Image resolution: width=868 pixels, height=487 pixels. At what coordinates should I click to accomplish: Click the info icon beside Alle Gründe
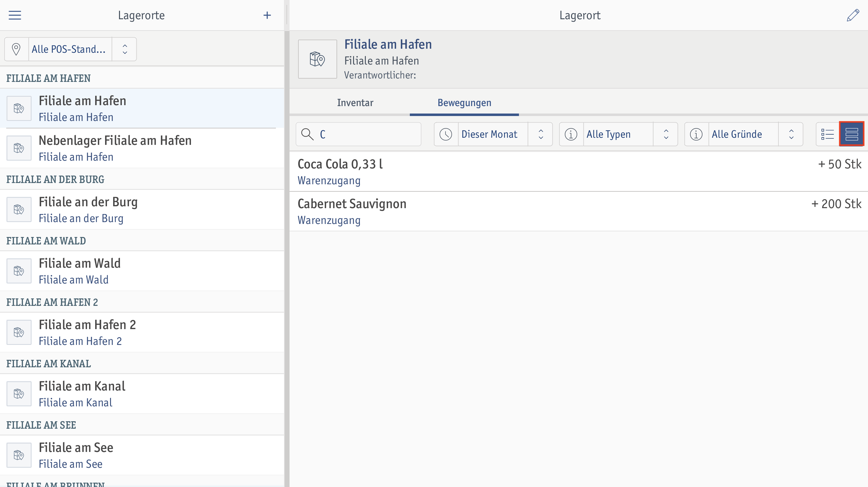(696, 134)
